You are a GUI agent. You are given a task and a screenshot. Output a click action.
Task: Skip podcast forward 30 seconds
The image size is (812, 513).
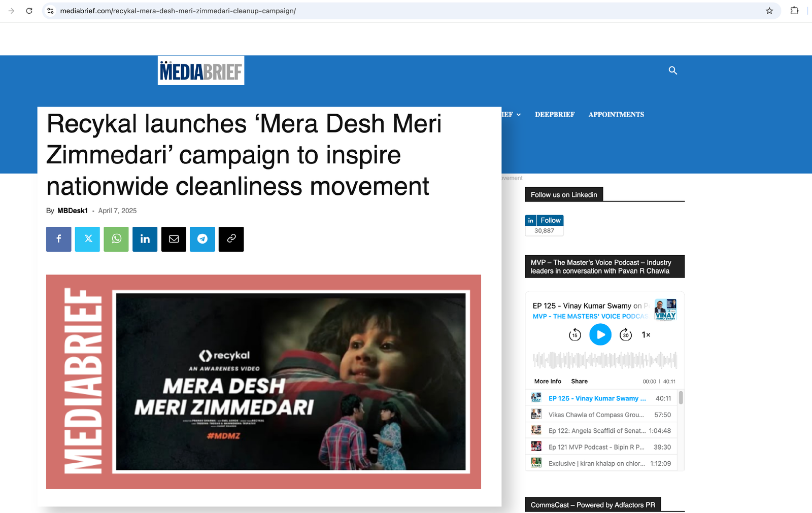point(626,335)
